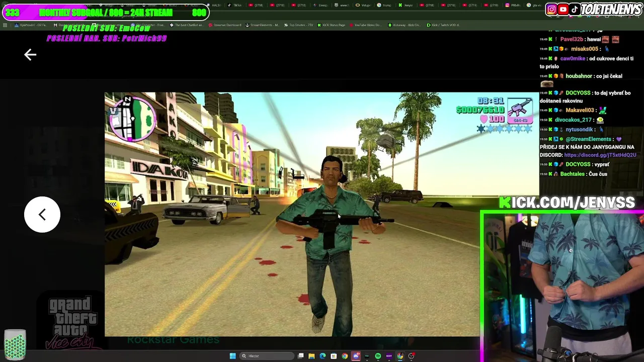Click username caw0mike in chat

click(x=573, y=58)
